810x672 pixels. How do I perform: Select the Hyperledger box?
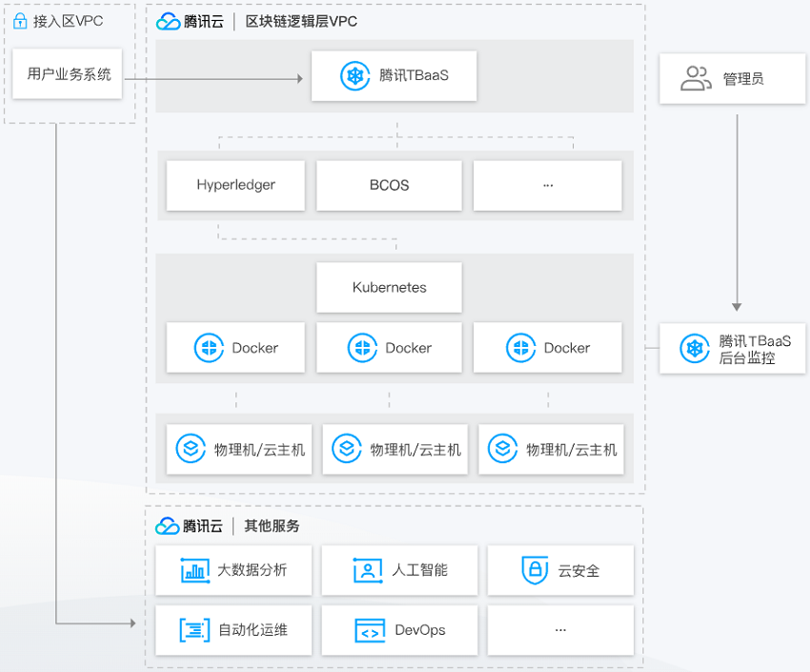(x=235, y=186)
